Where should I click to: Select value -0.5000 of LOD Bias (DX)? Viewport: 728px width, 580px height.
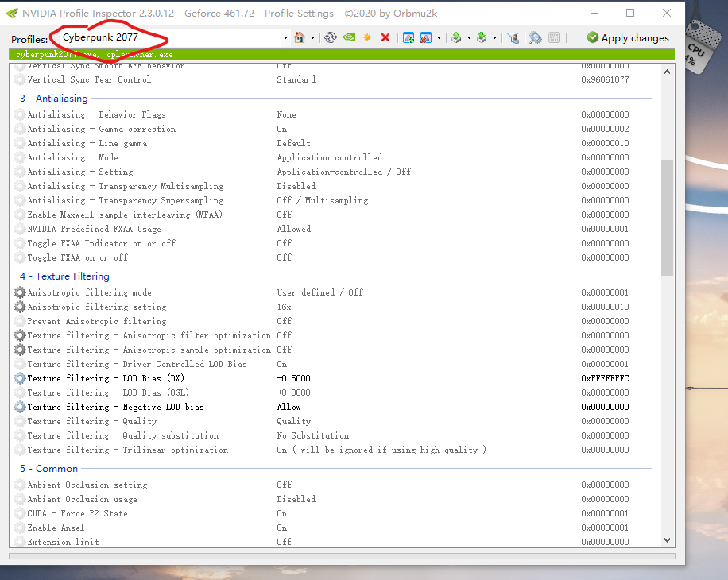click(293, 379)
